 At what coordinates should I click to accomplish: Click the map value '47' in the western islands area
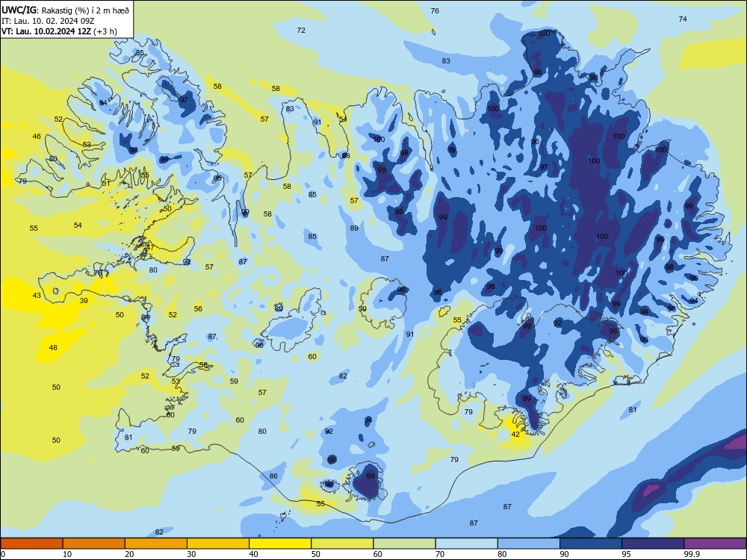[x=151, y=248]
